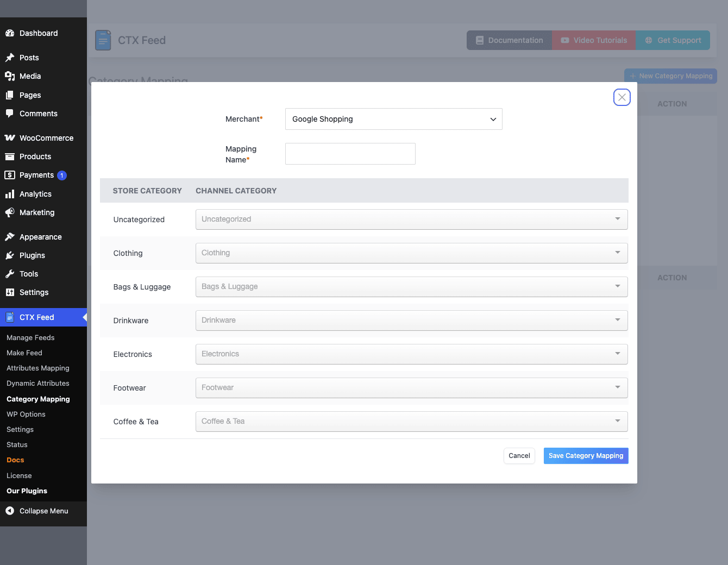Click the Pages icon in sidebar
This screenshot has height=565, width=728.
tap(10, 95)
